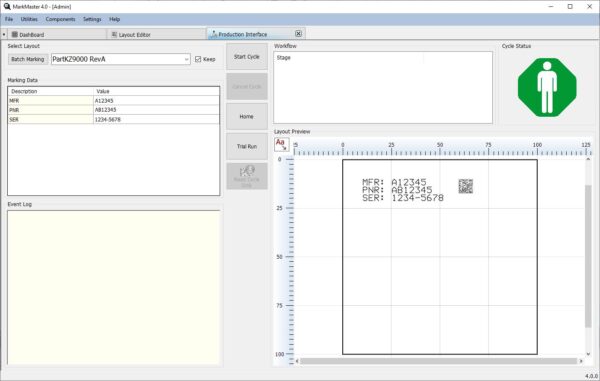Click the SER value cell 1234-5678
600x381 pixels.
point(157,119)
